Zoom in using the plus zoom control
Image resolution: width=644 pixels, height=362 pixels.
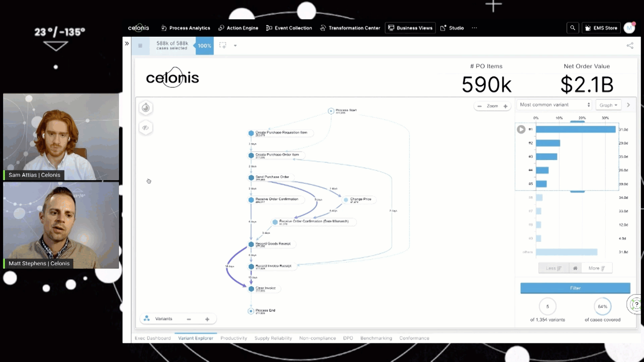[x=505, y=106]
